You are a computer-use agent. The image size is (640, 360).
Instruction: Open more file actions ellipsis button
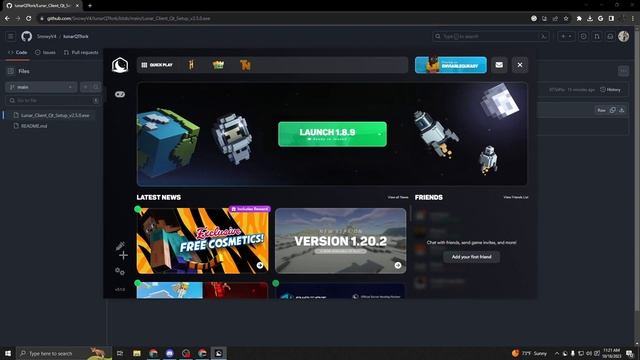pos(623,71)
